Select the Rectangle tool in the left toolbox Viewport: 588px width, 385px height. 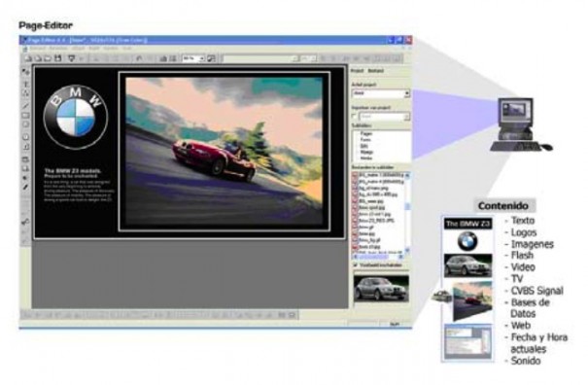(x=25, y=116)
